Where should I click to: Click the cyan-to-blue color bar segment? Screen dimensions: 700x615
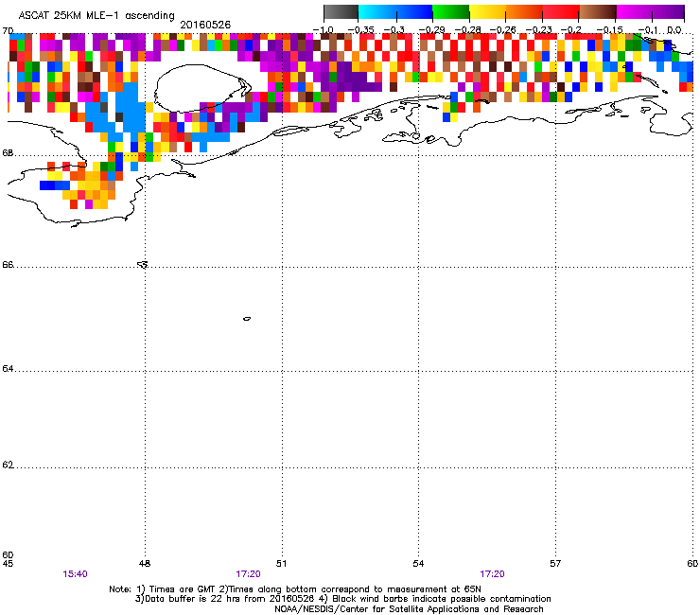pos(395,12)
